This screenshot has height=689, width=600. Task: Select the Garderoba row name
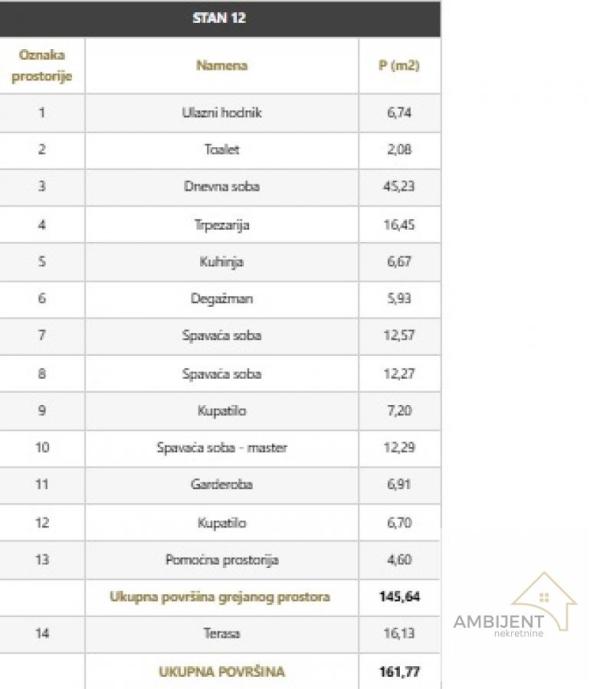click(x=222, y=485)
